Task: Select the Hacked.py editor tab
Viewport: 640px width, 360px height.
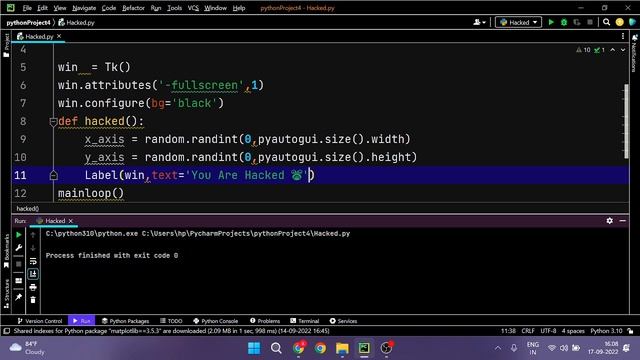Action: pos(39,36)
